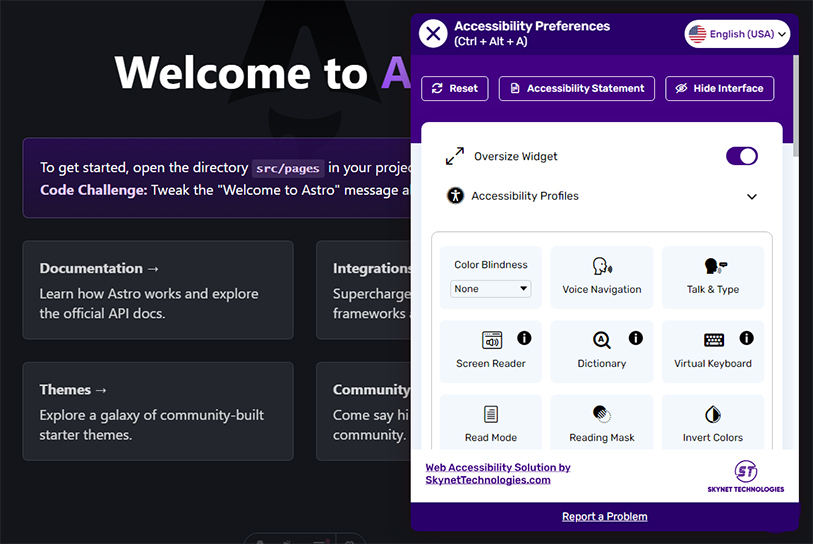Image resolution: width=813 pixels, height=544 pixels.
Task: Open the Themes card
Action: click(158, 411)
